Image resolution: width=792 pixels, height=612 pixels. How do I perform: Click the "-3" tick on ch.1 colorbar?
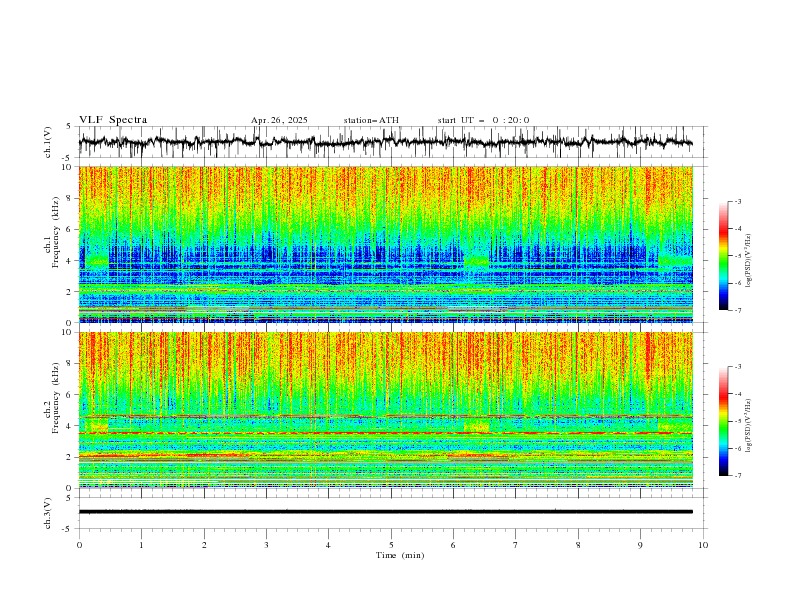pos(737,201)
